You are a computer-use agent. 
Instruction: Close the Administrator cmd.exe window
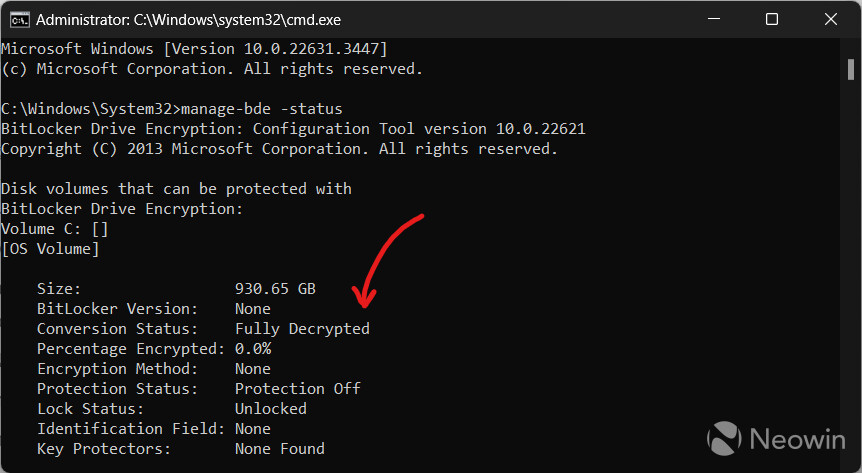click(x=831, y=19)
